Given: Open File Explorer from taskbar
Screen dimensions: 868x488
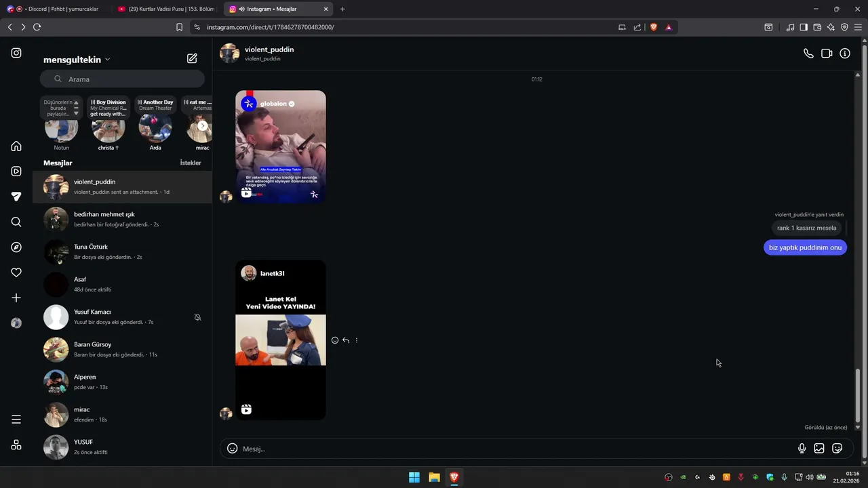Looking at the screenshot, I should coord(434,477).
